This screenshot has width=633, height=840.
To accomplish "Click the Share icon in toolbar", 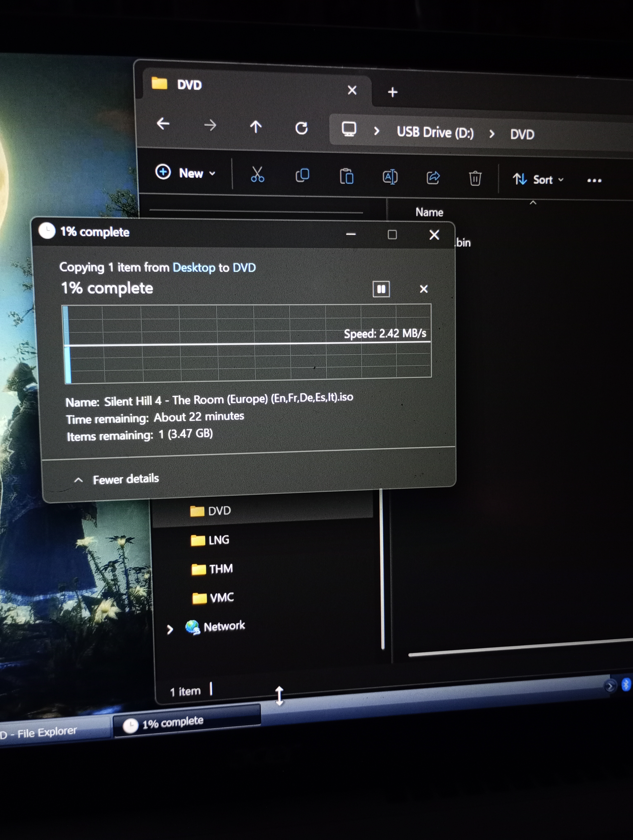I will coord(433,177).
